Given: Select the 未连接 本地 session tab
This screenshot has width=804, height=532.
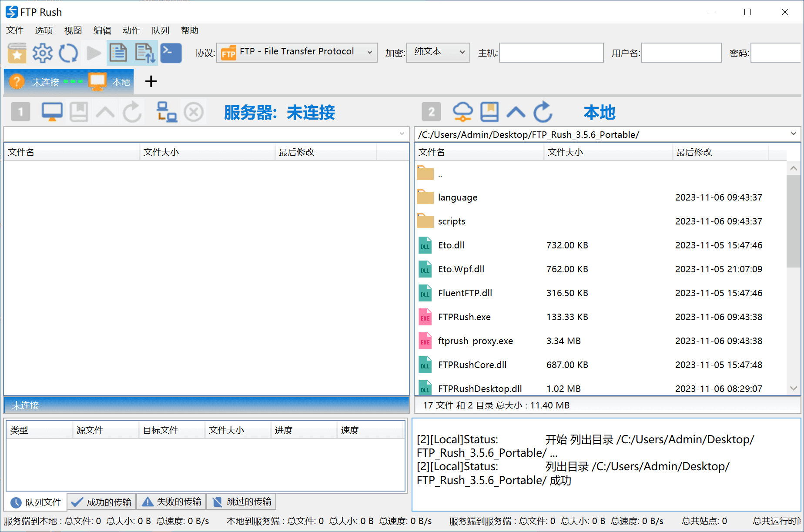Looking at the screenshot, I should point(69,82).
